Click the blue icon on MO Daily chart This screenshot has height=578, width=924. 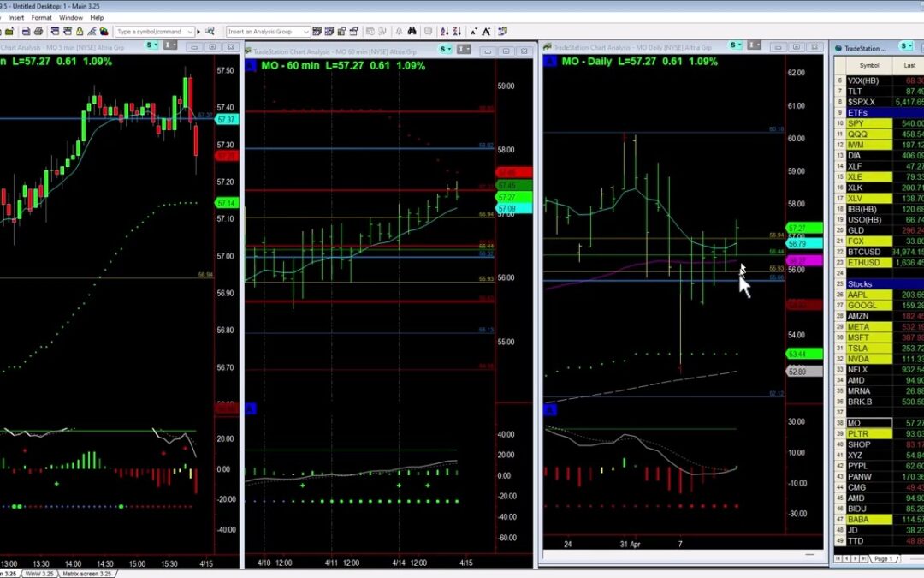551,63
